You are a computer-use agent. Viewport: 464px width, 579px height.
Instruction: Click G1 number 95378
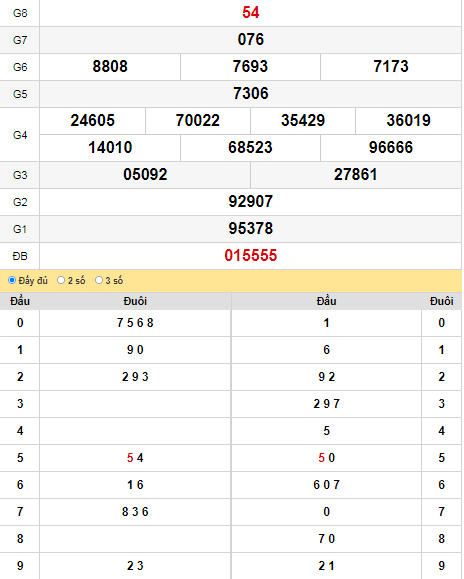tap(251, 229)
